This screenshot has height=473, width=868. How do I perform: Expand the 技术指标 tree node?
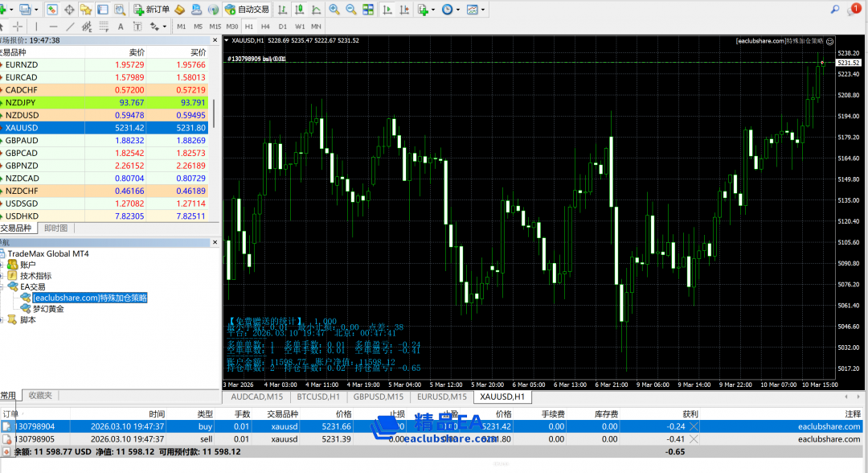2,275
